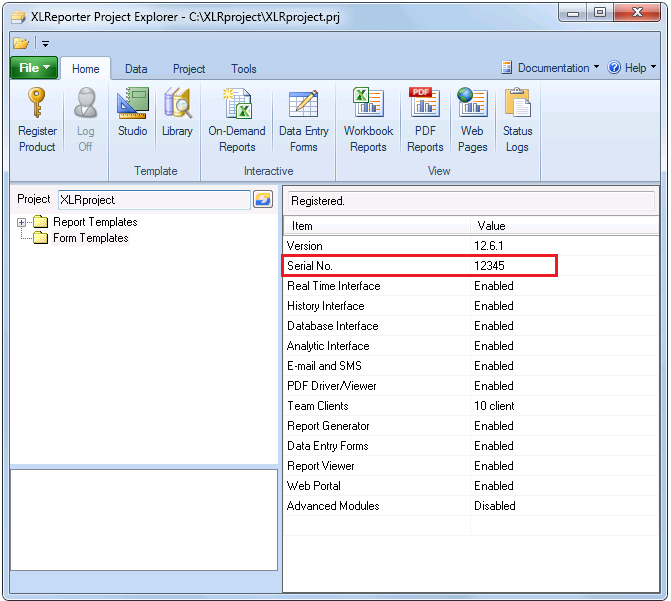Click the open folder quick access icon
Viewport: 671px width, 601px height.
[x=21, y=43]
